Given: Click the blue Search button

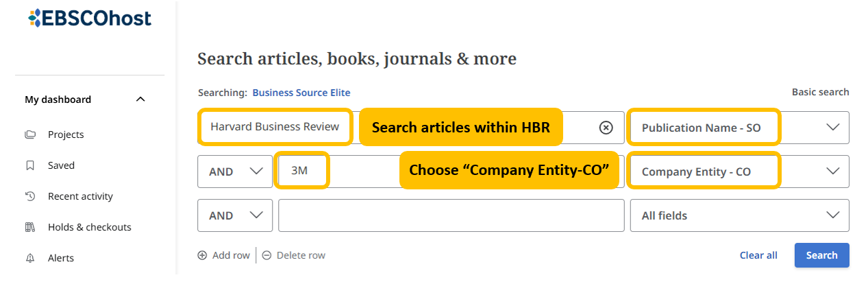Looking at the screenshot, I should point(821,255).
